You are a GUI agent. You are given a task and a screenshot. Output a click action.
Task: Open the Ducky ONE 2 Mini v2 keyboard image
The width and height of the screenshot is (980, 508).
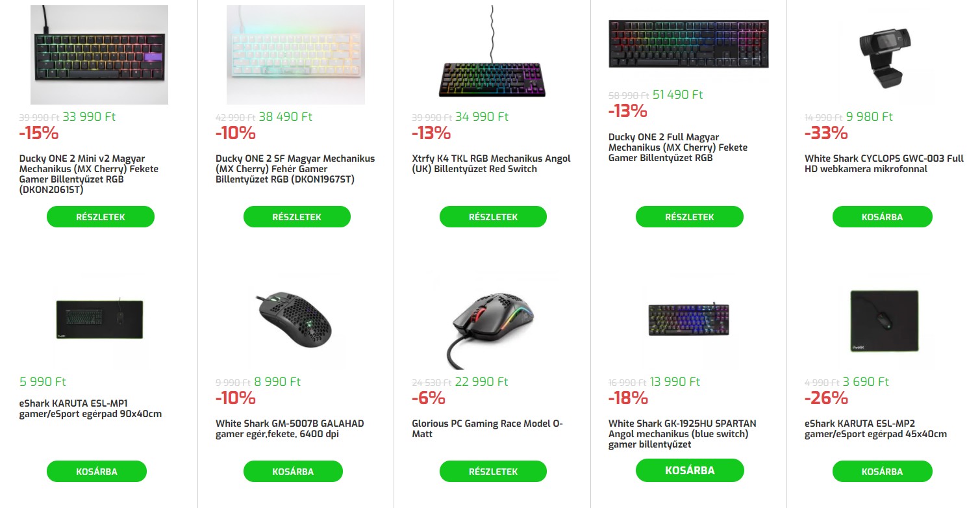tap(99, 55)
